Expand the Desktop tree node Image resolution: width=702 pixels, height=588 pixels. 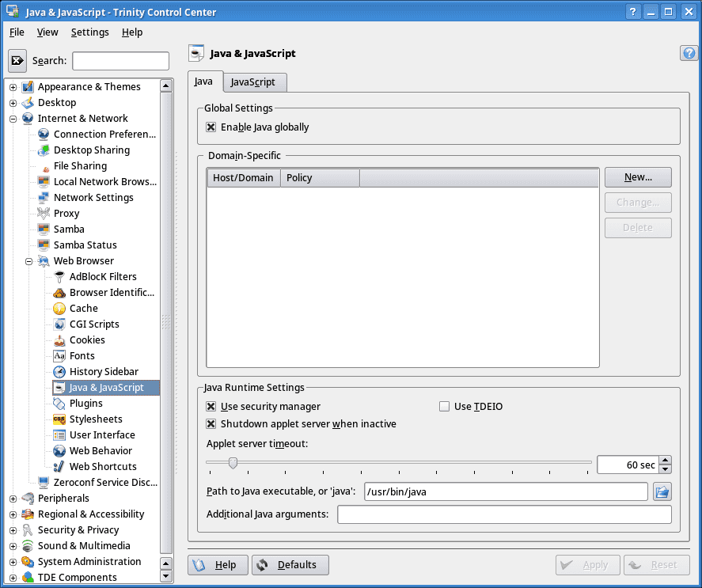click(x=13, y=103)
